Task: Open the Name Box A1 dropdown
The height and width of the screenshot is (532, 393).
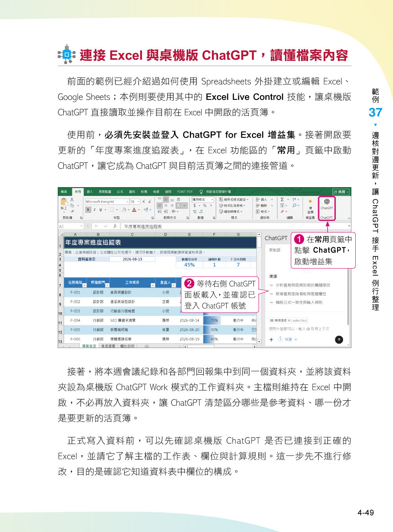Action: pyautogui.click(x=82, y=226)
